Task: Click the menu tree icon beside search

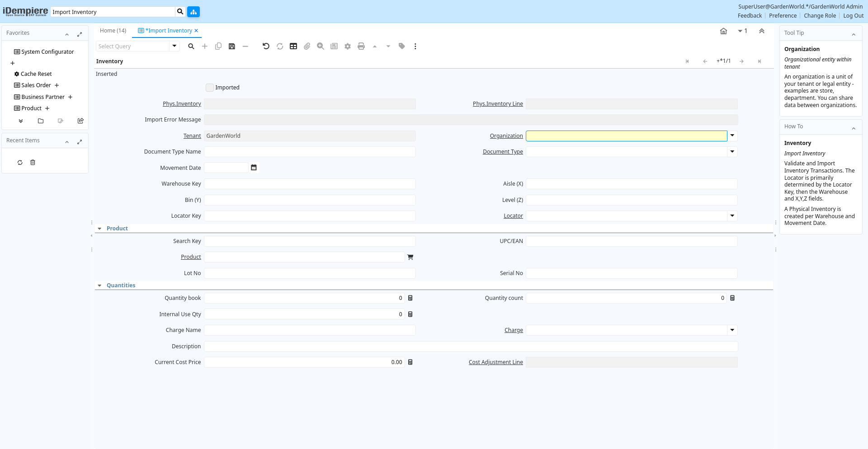Action: coord(193,12)
